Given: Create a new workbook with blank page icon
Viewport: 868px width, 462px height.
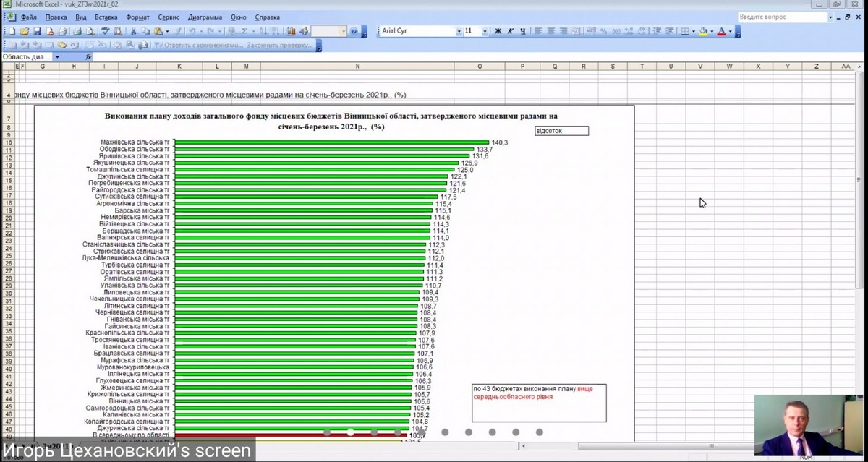Looking at the screenshot, I should [x=12, y=31].
